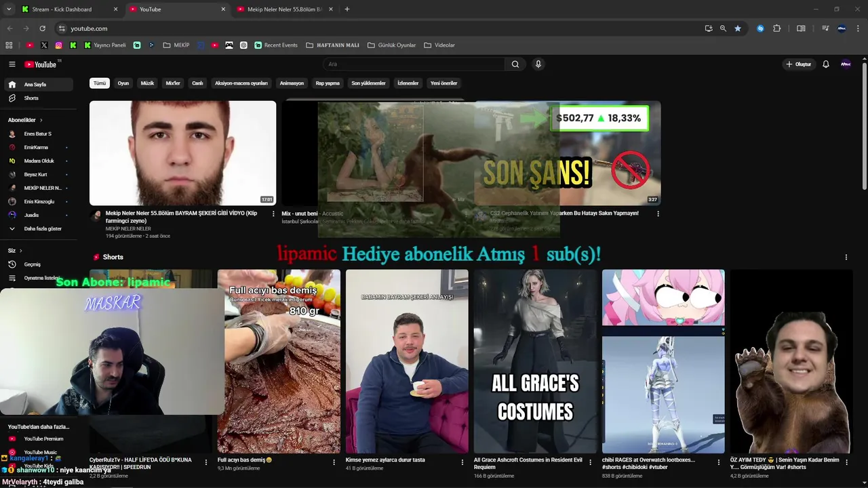
Task: Reload the page in Chrome
Action: pos(42,28)
